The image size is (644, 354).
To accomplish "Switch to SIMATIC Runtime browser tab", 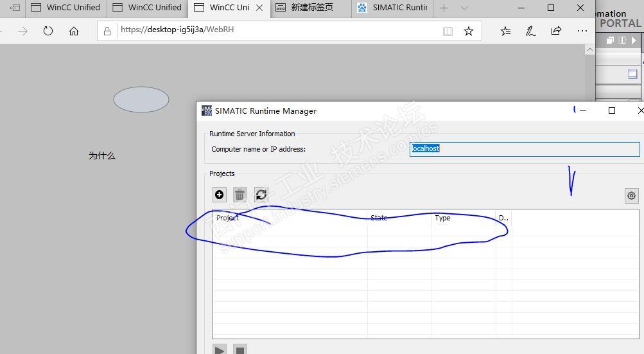I will [x=392, y=8].
